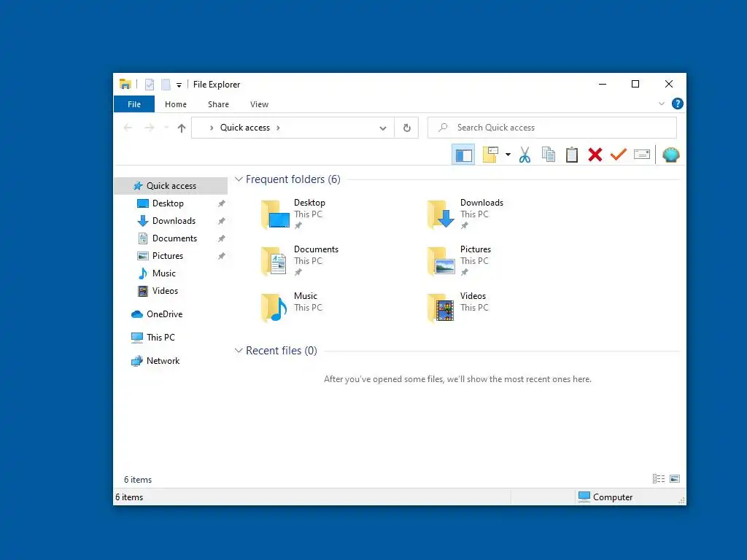Select the Desktop folder in Frequent folders
Viewport: 747px width, 560px height.
pyautogui.click(x=293, y=214)
